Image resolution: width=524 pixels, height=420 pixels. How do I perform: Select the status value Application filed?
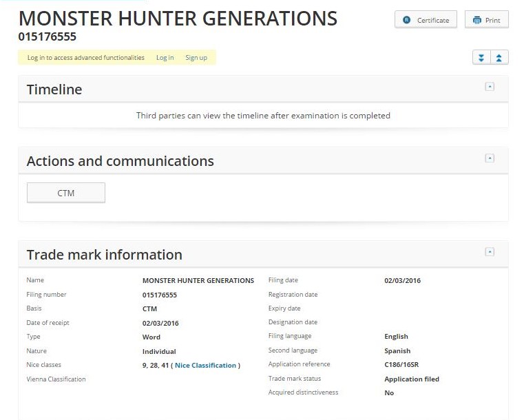pos(412,379)
